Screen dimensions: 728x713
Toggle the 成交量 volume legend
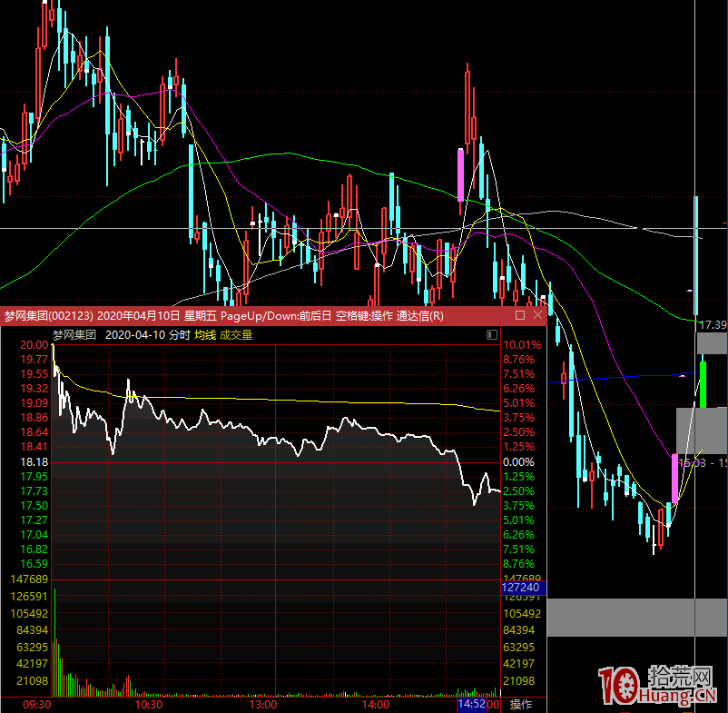[x=236, y=335]
